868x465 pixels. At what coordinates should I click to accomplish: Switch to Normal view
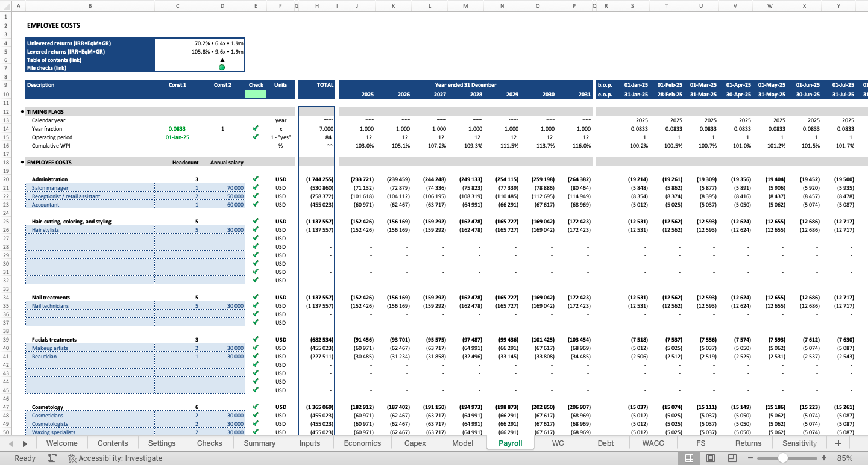689,458
